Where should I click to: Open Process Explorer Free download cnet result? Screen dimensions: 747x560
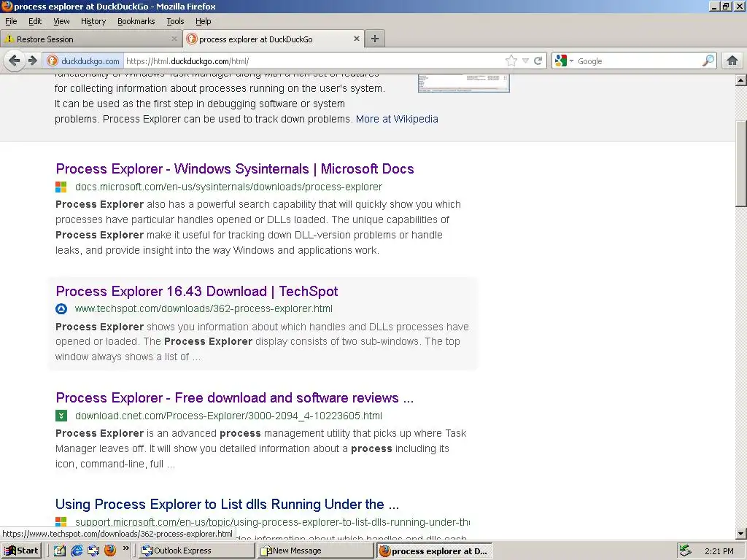(234, 398)
